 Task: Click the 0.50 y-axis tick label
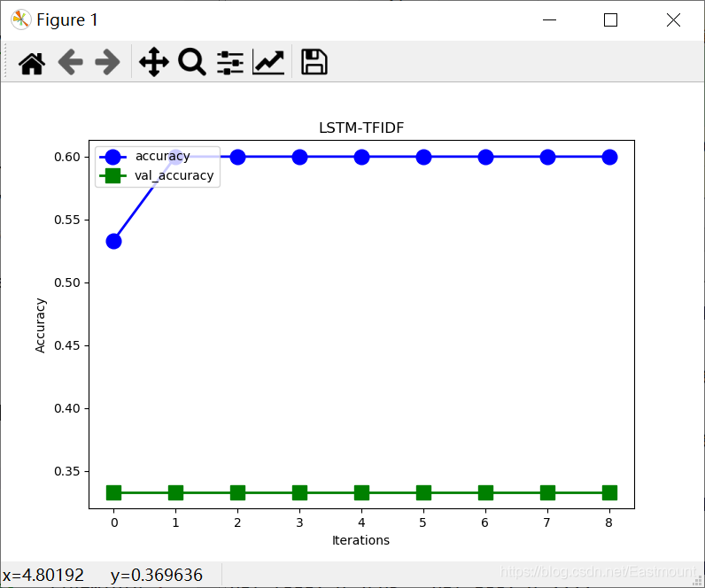click(67, 282)
